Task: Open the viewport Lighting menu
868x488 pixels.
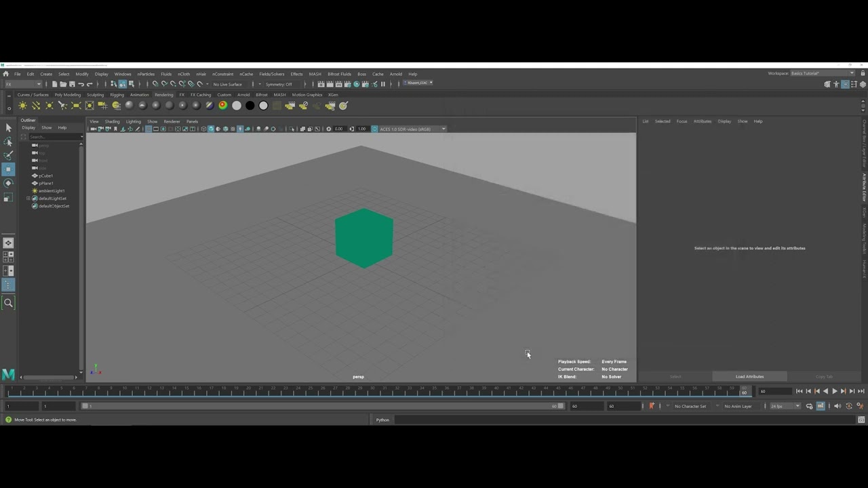Action: pyautogui.click(x=134, y=121)
